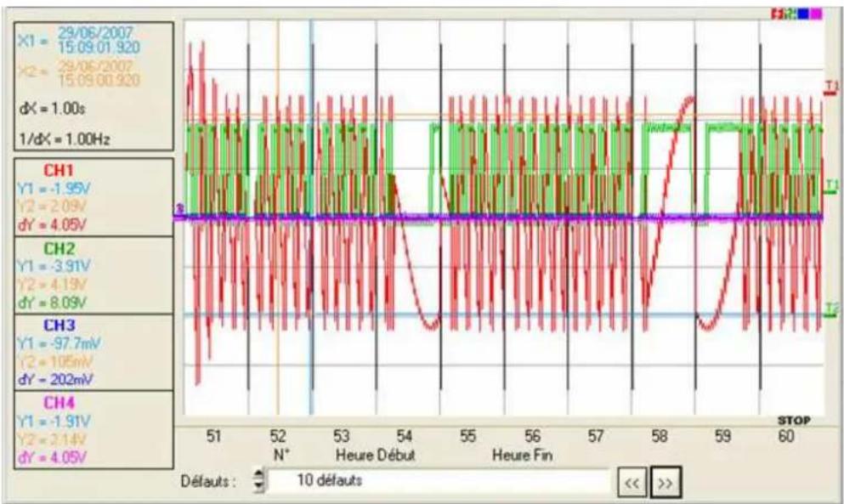Select the red CH1 color indicator

776,14
